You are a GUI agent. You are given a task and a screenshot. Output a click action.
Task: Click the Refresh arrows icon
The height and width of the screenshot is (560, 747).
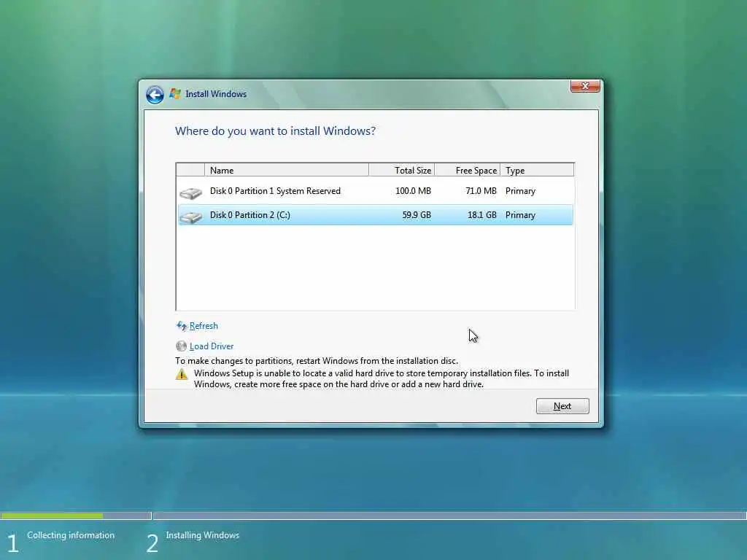[182, 326]
